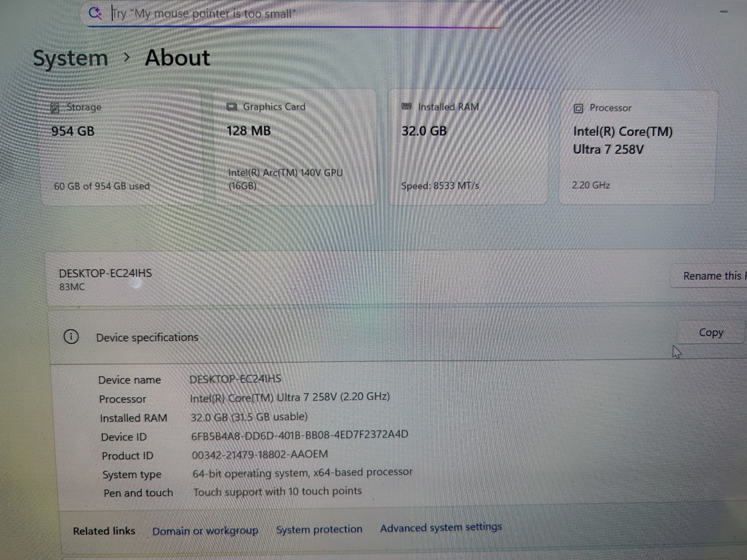Click Rename this PC button

(x=709, y=276)
